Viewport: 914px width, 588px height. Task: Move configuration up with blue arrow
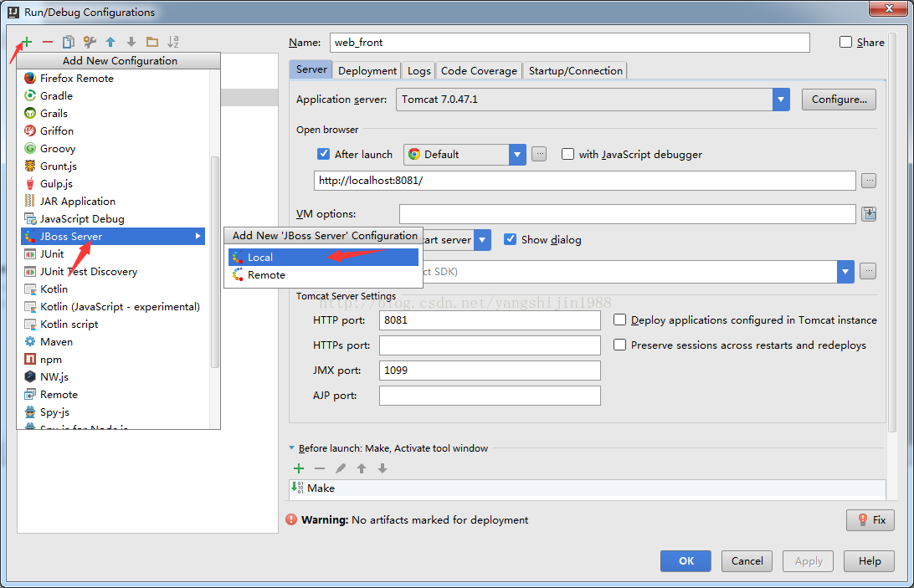(110, 42)
